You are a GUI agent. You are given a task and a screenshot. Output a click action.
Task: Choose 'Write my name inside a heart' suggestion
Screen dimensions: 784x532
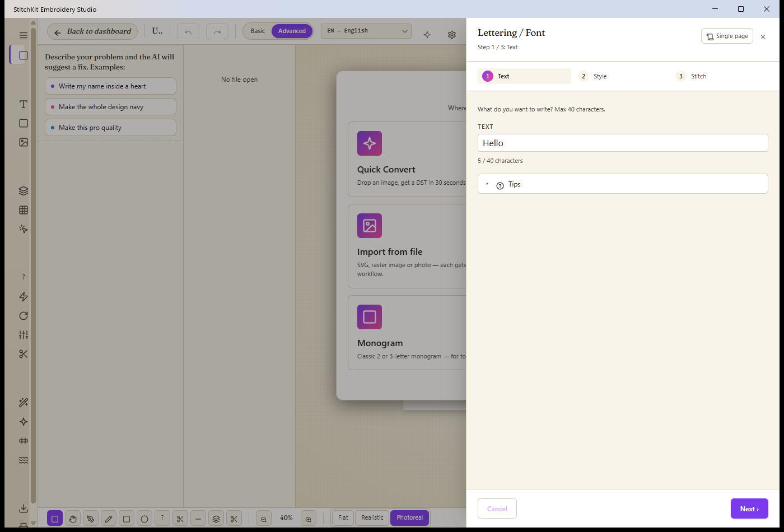[x=110, y=86]
